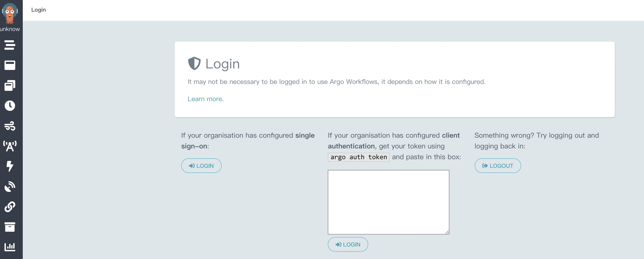Open Sensors lightning bolt icon
The width and height of the screenshot is (644, 259).
10,166
